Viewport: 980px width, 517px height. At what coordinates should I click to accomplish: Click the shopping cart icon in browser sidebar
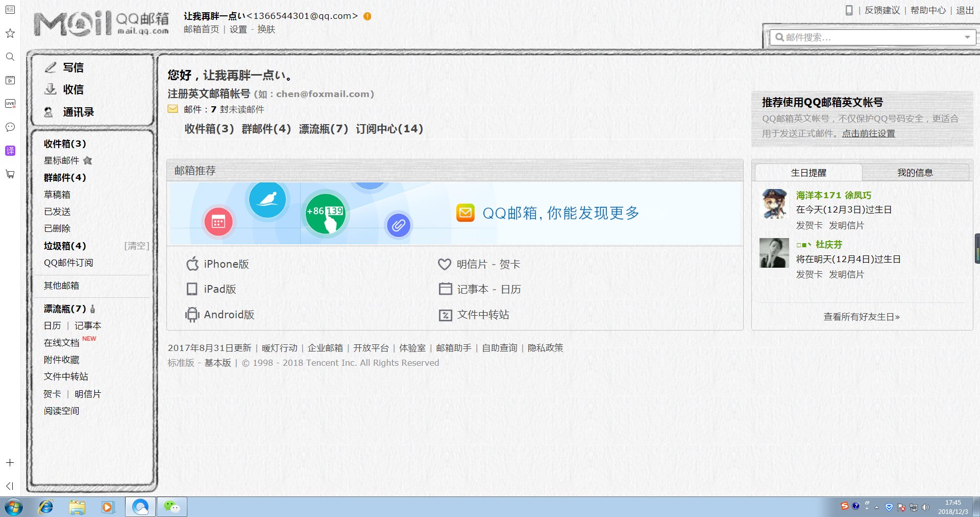(10, 174)
